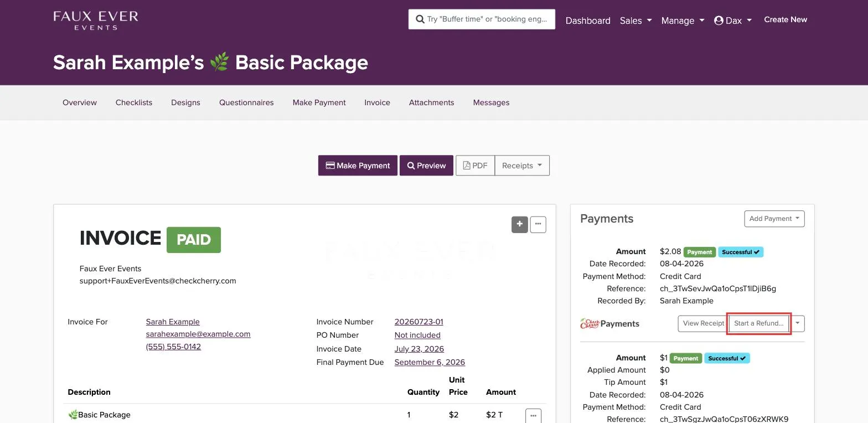The height and width of the screenshot is (423, 868).
Task: Click View Receipt for $2.08 payment
Action: point(703,323)
